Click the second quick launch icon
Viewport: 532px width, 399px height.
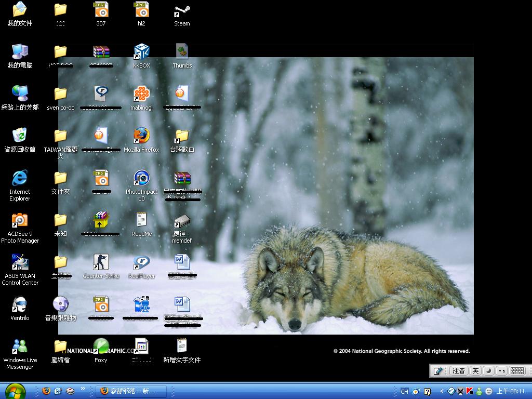pos(58,391)
